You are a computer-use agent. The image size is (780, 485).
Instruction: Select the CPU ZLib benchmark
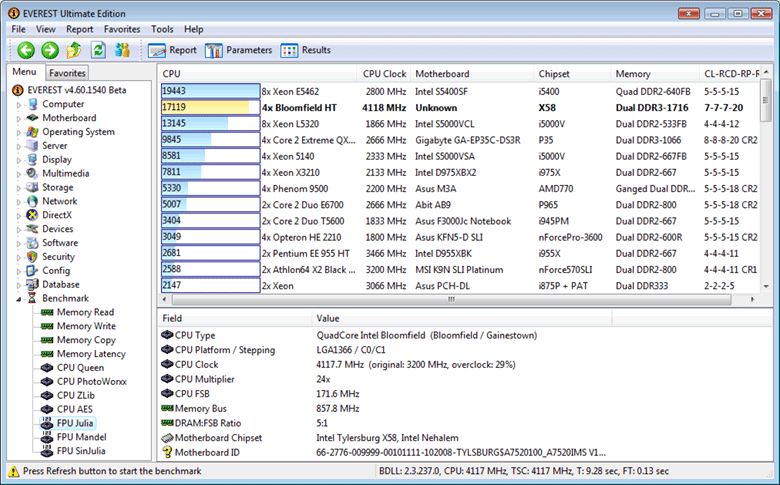(x=76, y=395)
